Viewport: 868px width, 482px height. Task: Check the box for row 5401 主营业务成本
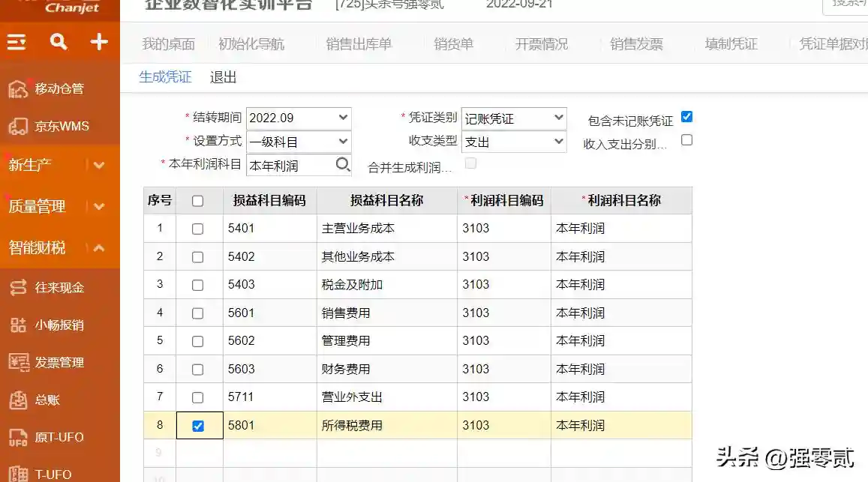(197, 229)
